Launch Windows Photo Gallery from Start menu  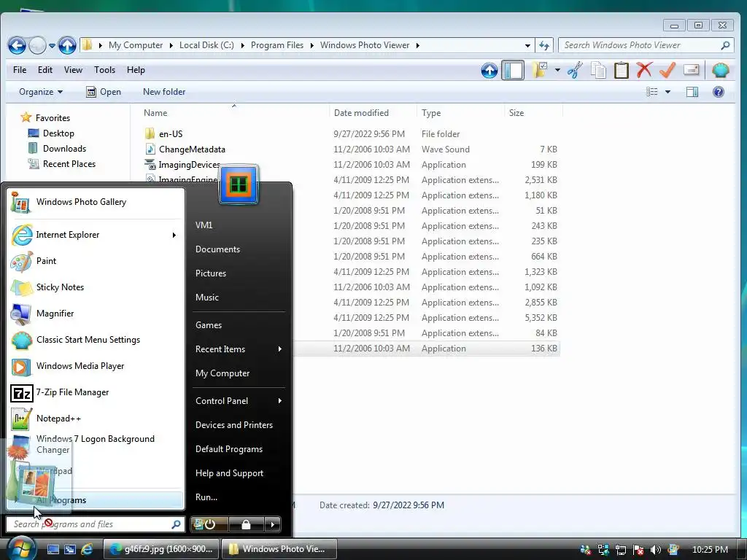coord(94,203)
